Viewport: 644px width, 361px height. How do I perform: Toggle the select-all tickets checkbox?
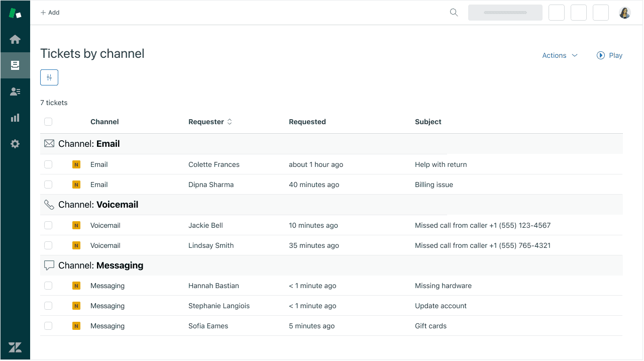click(x=48, y=122)
